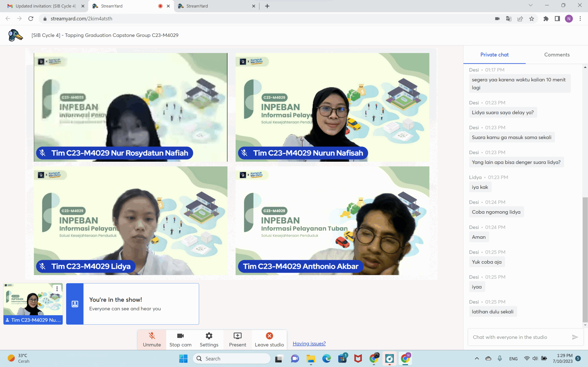Image resolution: width=588 pixels, height=367 pixels.
Task: Open the StreamYard Settings gear
Action: point(209,339)
